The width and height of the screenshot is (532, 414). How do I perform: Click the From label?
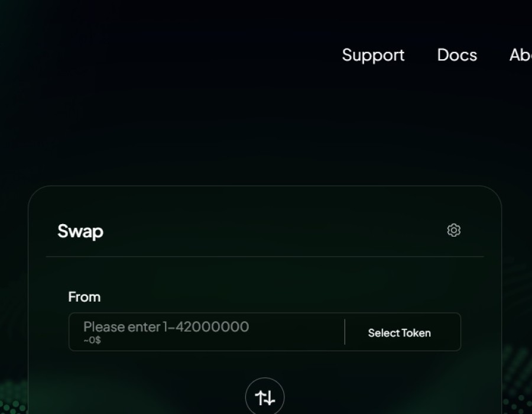point(85,297)
